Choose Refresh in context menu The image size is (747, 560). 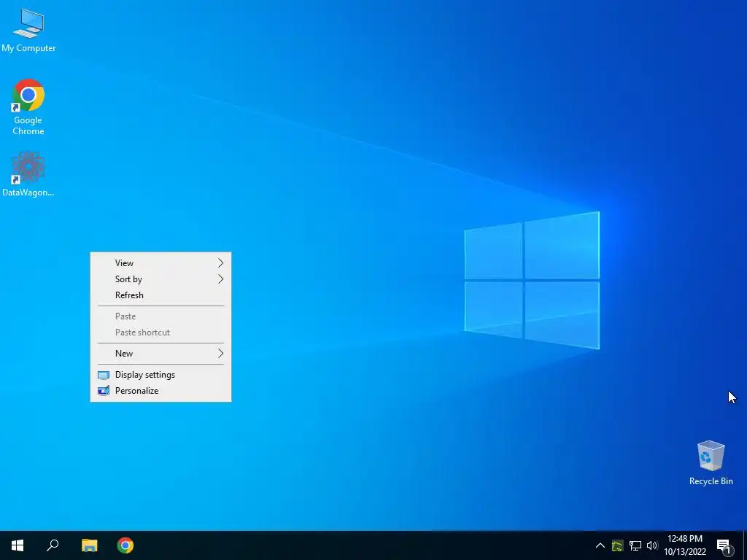point(160,295)
